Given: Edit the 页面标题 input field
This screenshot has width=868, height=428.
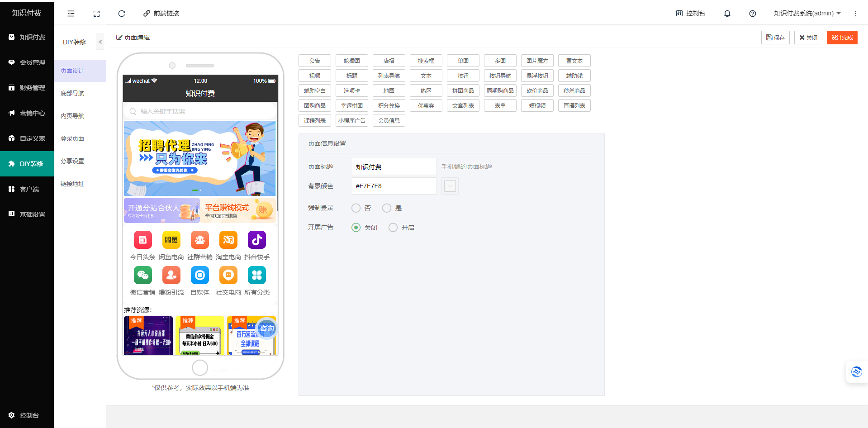Looking at the screenshot, I should pos(394,166).
